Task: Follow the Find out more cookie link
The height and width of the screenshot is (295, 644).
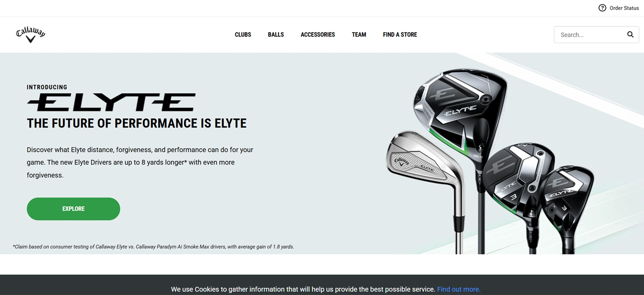Action: 459,289
